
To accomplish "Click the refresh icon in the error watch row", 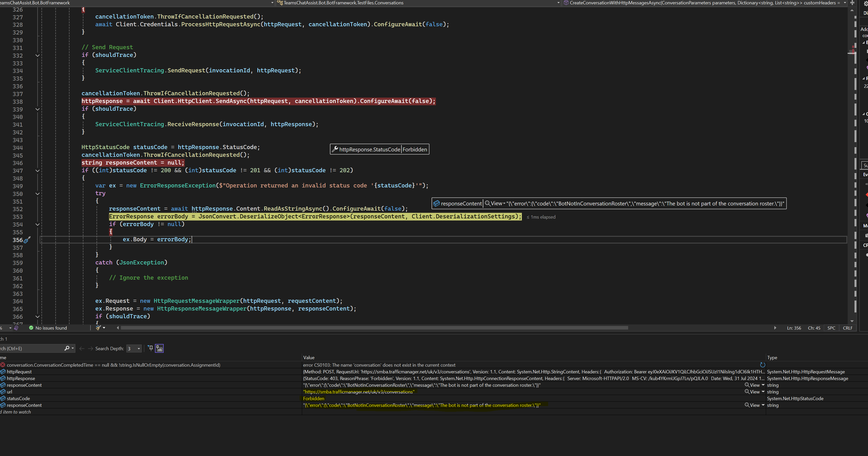I will point(762,365).
